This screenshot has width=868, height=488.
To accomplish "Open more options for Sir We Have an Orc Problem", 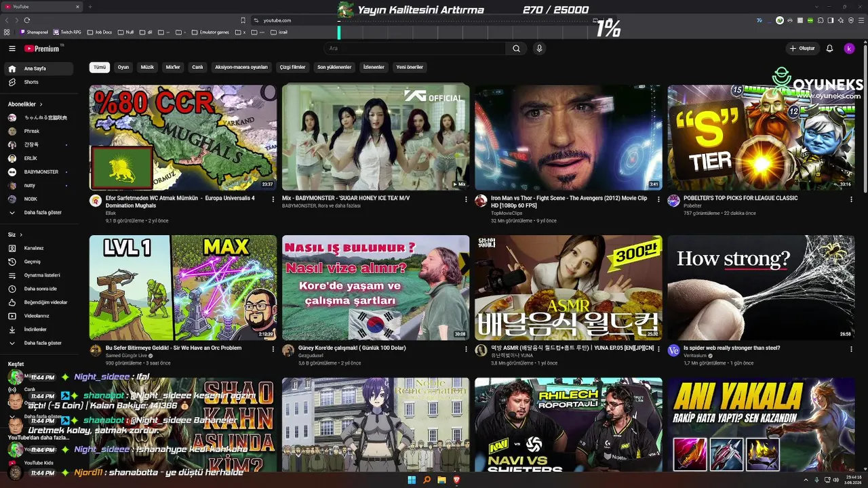I will [273, 349].
